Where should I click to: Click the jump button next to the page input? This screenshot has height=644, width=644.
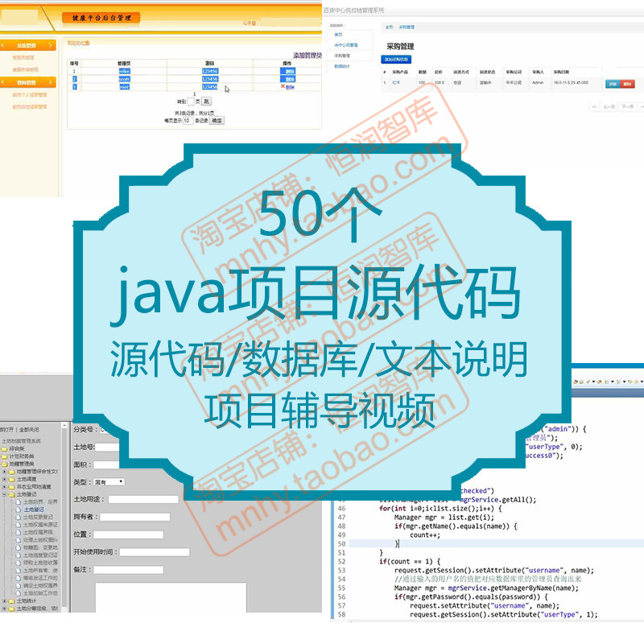(x=206, y=101)
